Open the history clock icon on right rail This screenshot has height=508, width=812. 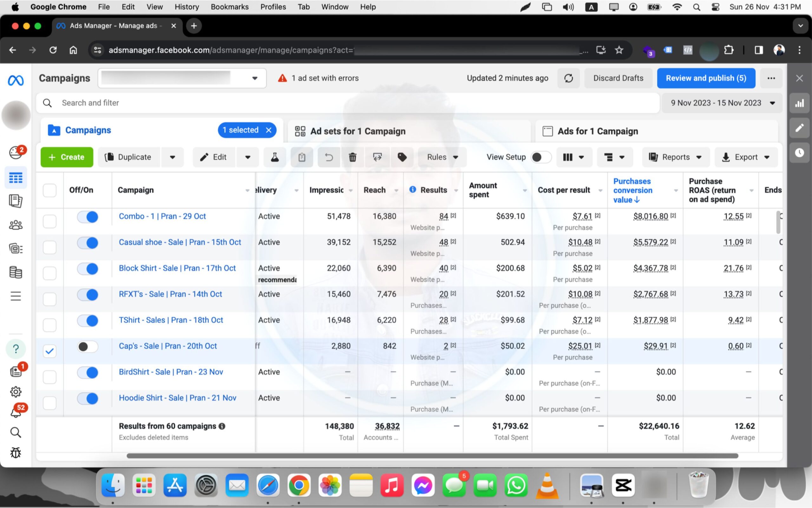click(800, 153)
